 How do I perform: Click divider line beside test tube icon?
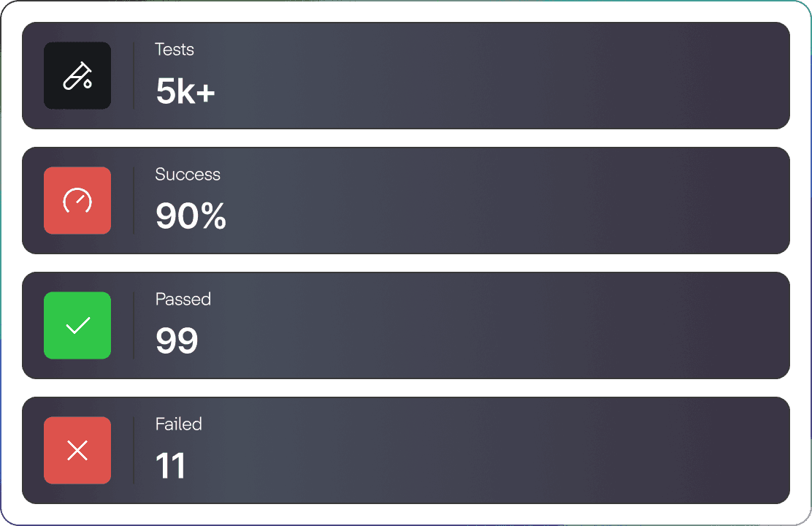134,76
